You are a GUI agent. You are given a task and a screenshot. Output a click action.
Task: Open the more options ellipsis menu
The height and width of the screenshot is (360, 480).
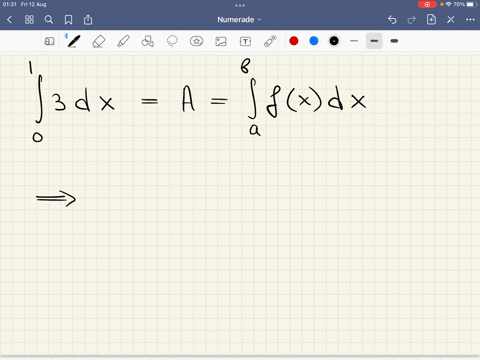click(x=470, y=20)
